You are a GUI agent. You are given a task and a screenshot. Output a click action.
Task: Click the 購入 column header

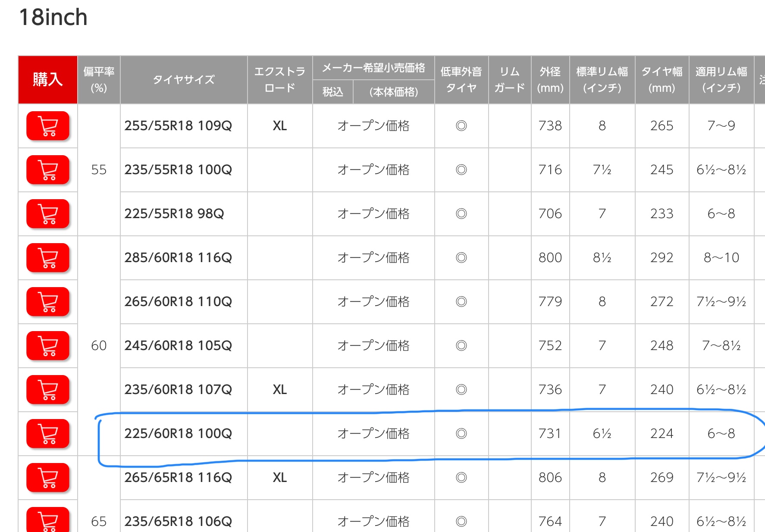click(x=48, y=80)
